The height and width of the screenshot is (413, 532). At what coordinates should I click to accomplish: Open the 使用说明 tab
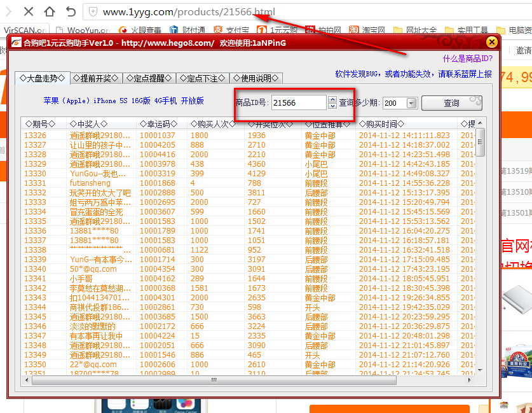tap(256, 78)
